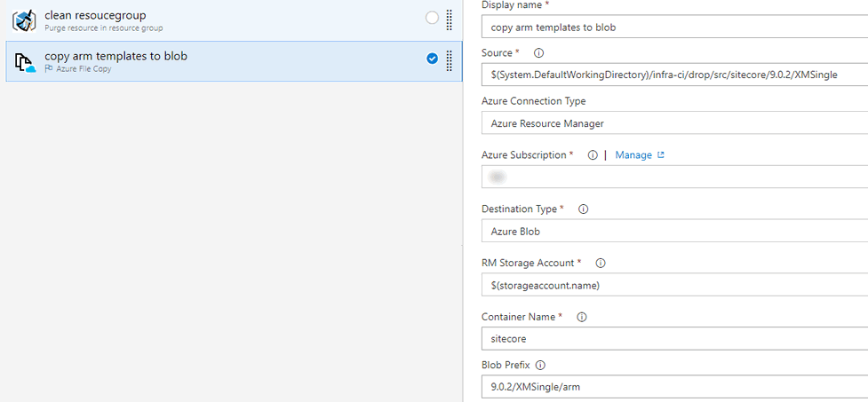Click the Container Name info icon
The width and height of the screenshot is (868, 402).
(x=582, y=317)
